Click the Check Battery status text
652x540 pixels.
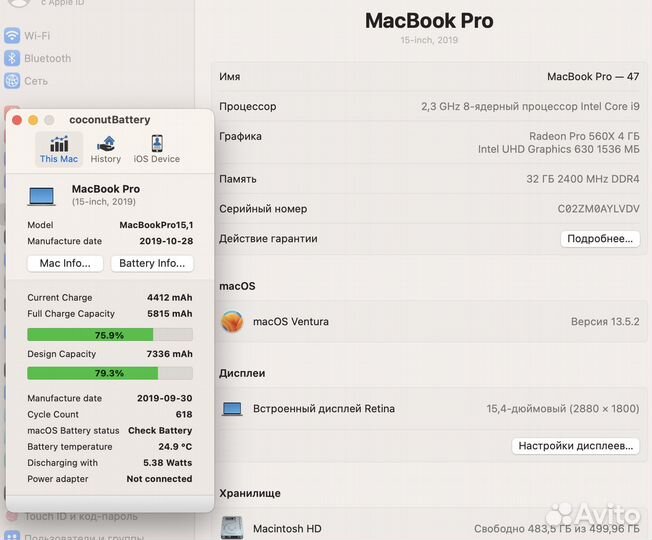160,431
